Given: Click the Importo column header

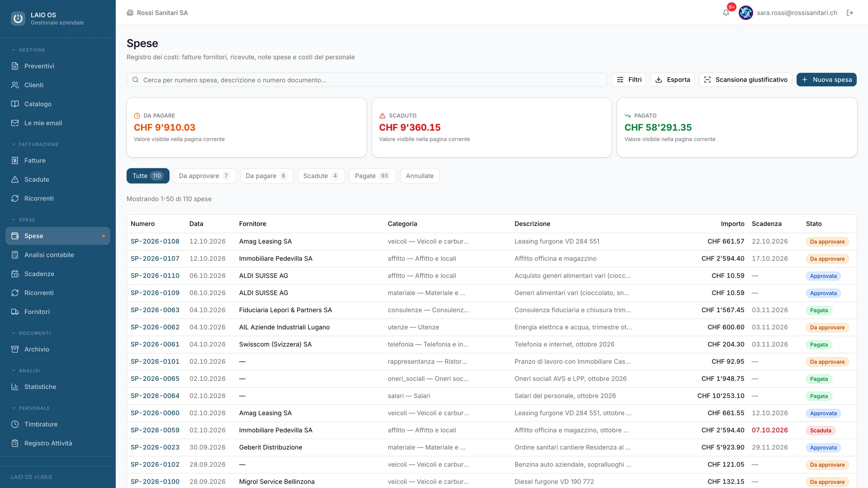Looking at the screenshot, I should click(x=732, y=224).
